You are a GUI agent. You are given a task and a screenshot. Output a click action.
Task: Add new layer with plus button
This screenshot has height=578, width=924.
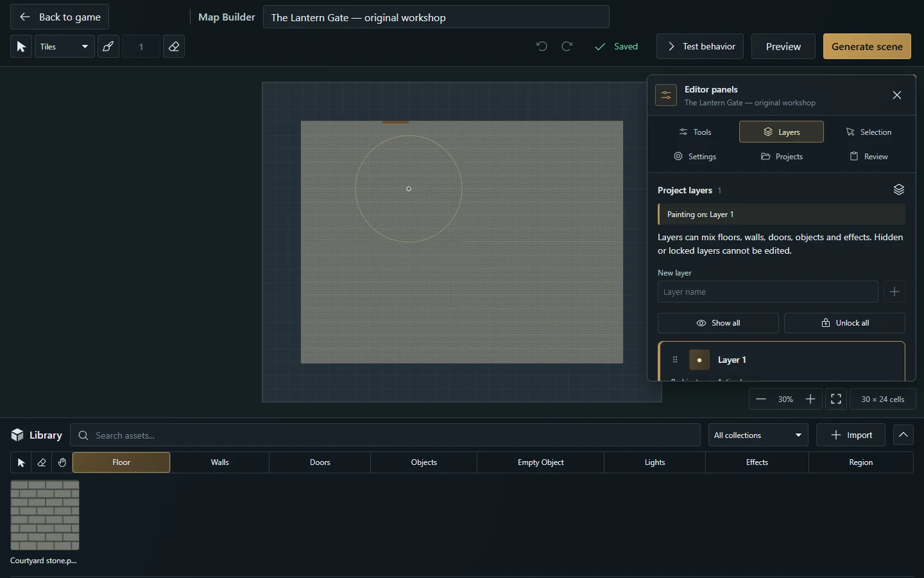click(894, 292)
